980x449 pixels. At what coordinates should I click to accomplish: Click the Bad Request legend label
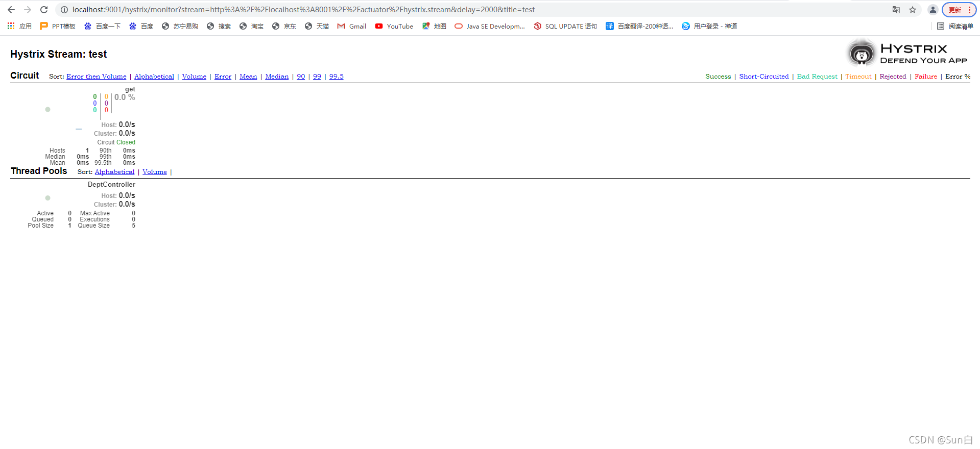[817, 77]
